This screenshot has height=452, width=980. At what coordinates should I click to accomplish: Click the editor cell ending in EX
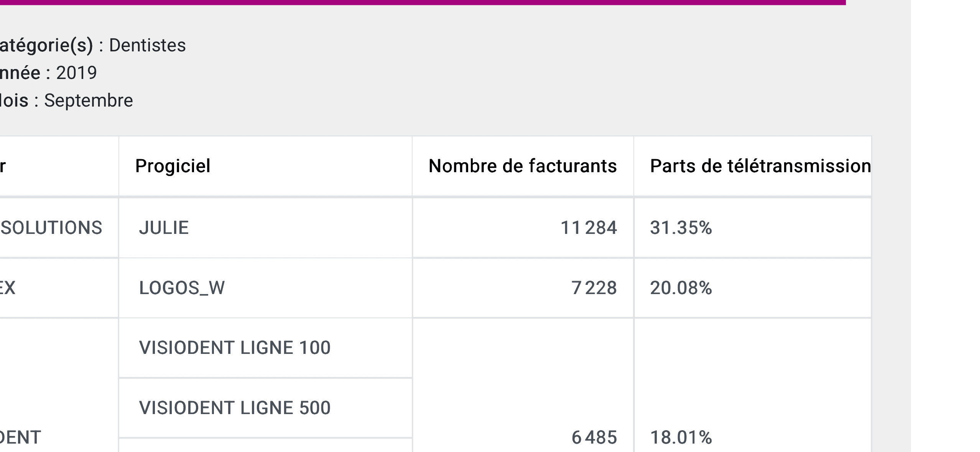[8, 288]
